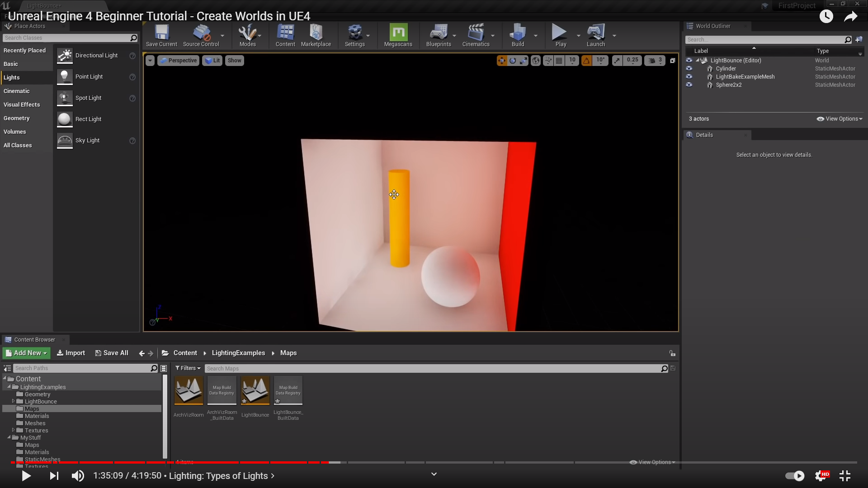Switch to the Geometry category

point(17,118)
